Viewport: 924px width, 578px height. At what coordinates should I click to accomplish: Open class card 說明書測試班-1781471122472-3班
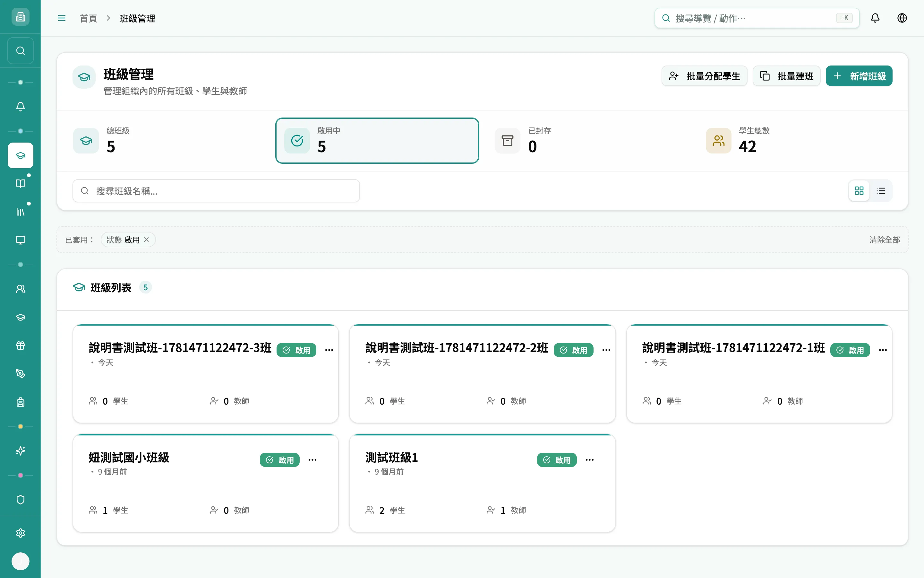coord(205,373)
